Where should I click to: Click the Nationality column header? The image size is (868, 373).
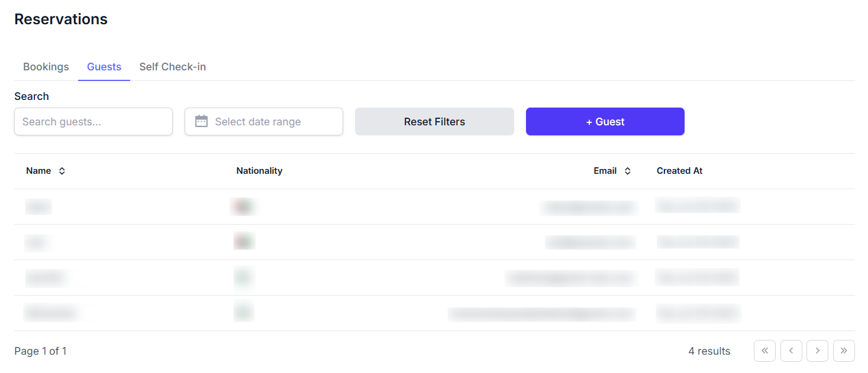tap(259, 171)
